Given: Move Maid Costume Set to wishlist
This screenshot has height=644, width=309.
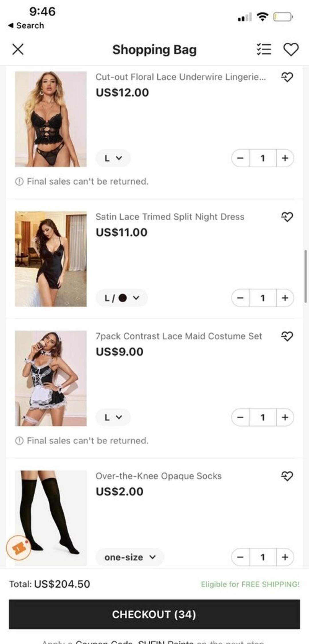Looking at the screenshot, I should click(x=287, y=336).
